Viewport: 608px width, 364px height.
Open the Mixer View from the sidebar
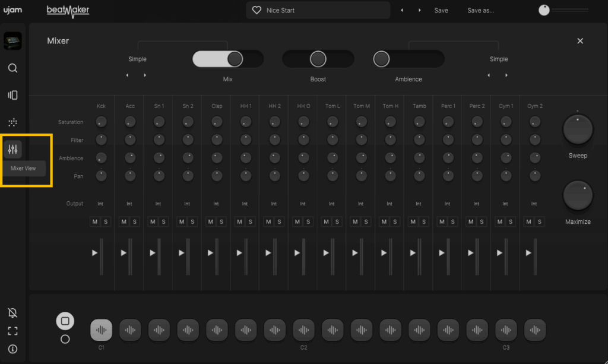12,149
